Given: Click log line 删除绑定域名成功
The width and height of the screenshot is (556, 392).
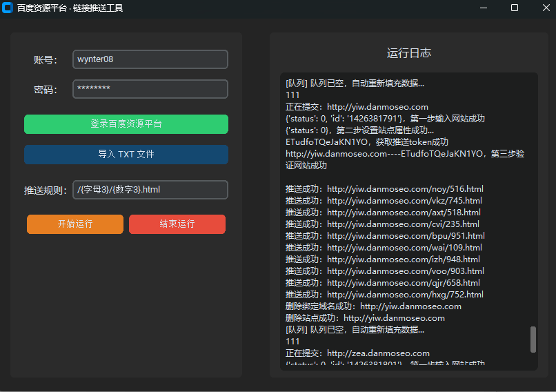Looking at the screenshot, I should point(373,306).
